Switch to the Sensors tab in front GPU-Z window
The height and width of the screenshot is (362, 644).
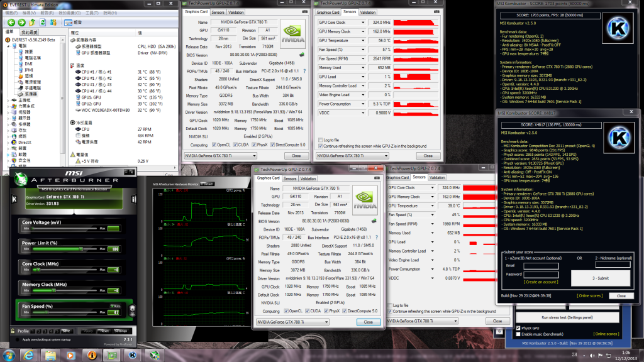tap(290, 178)
